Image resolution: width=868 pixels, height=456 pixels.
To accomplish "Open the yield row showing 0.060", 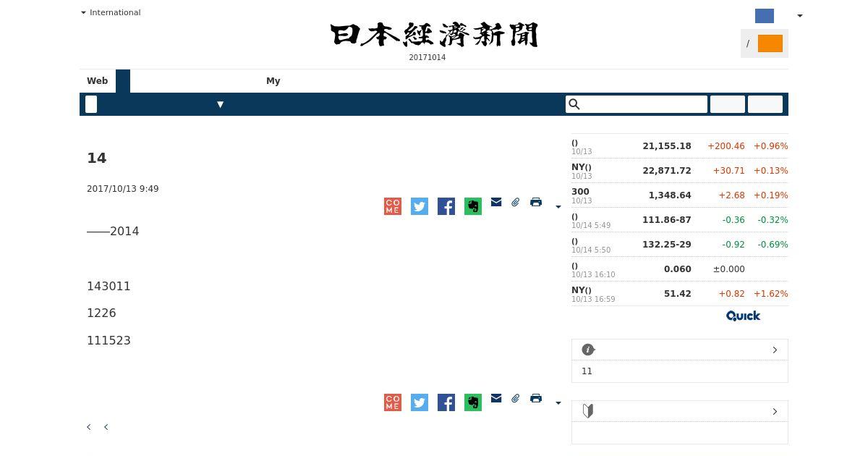I will [680, 269].
